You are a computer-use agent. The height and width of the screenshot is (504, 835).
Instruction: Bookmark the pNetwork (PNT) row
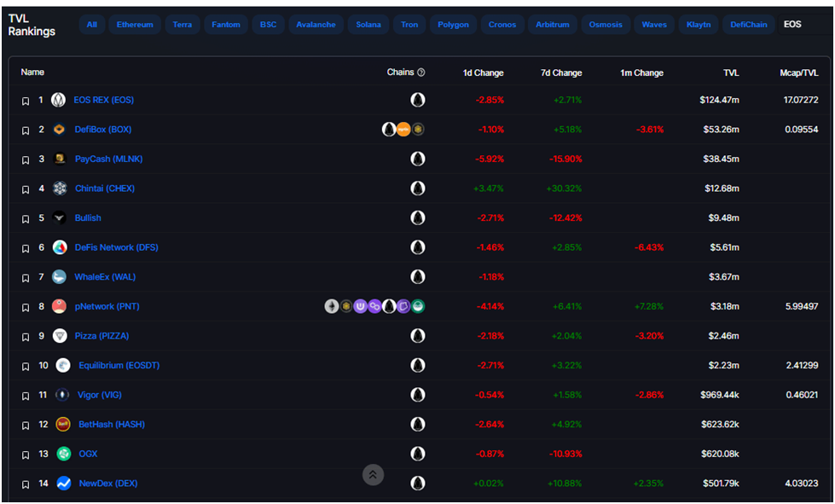25,308
